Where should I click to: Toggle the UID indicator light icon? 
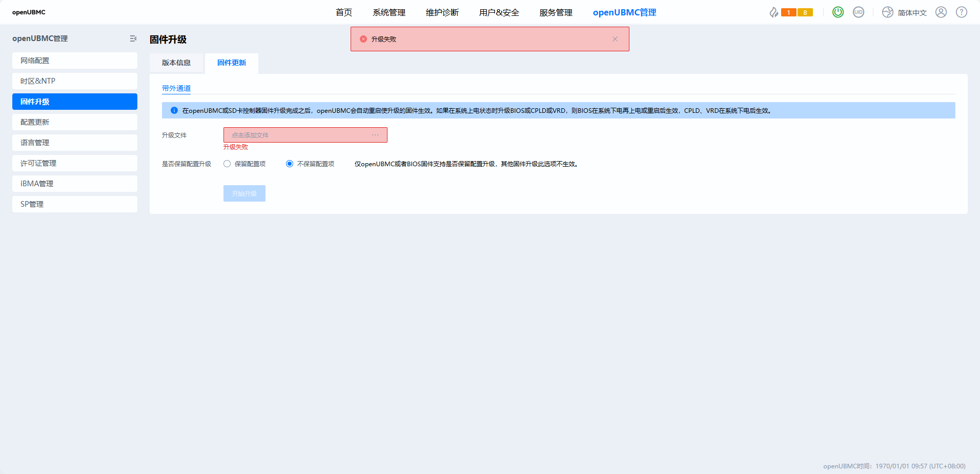tap(859, 12)
